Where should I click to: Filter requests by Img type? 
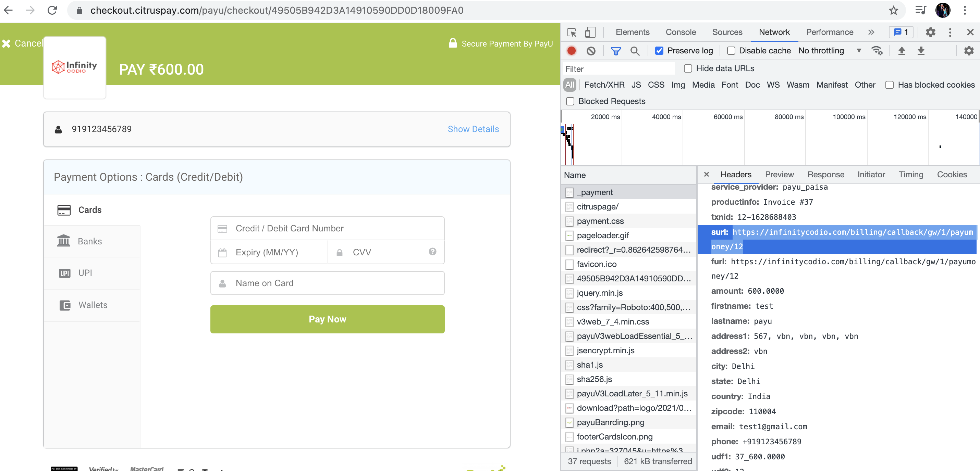click(677, 85)
